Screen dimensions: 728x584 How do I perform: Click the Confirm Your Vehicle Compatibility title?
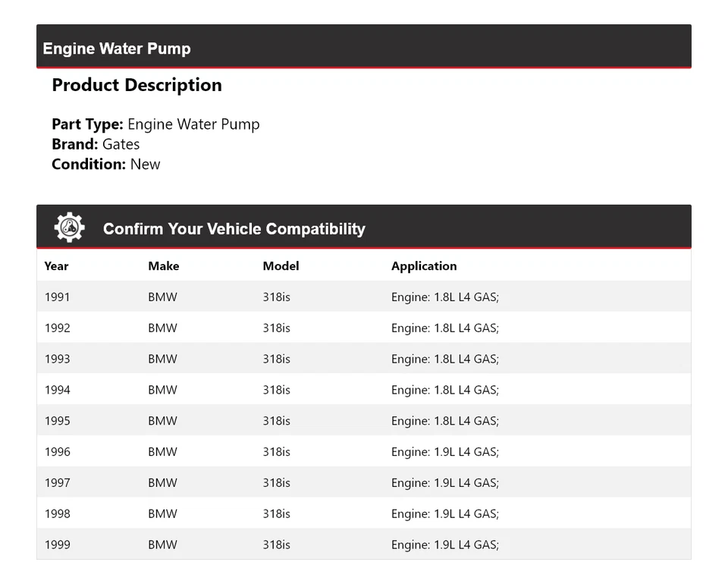pyautogui.click(x=234, y=229)
